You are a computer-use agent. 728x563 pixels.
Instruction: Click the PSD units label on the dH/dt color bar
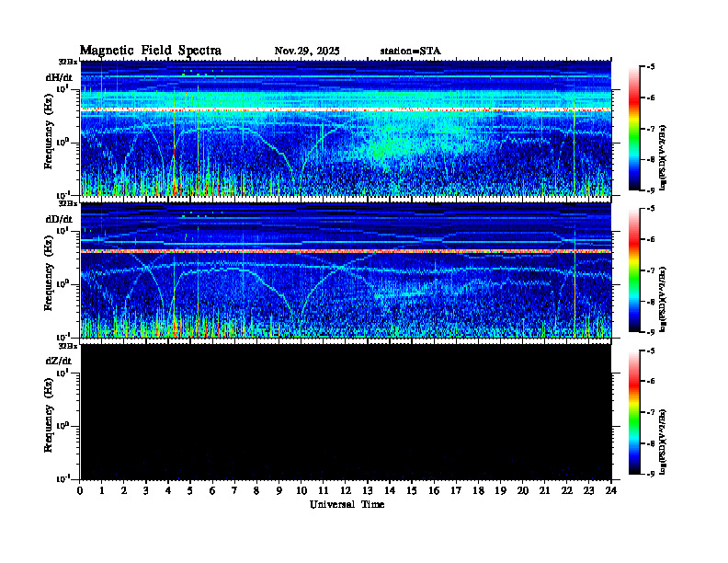click(x=664, y=157)
